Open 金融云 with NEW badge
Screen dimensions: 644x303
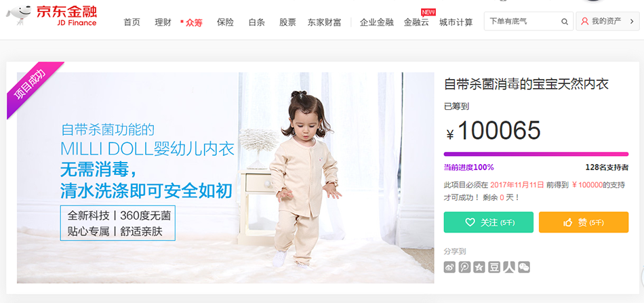(x=416, y=22)
